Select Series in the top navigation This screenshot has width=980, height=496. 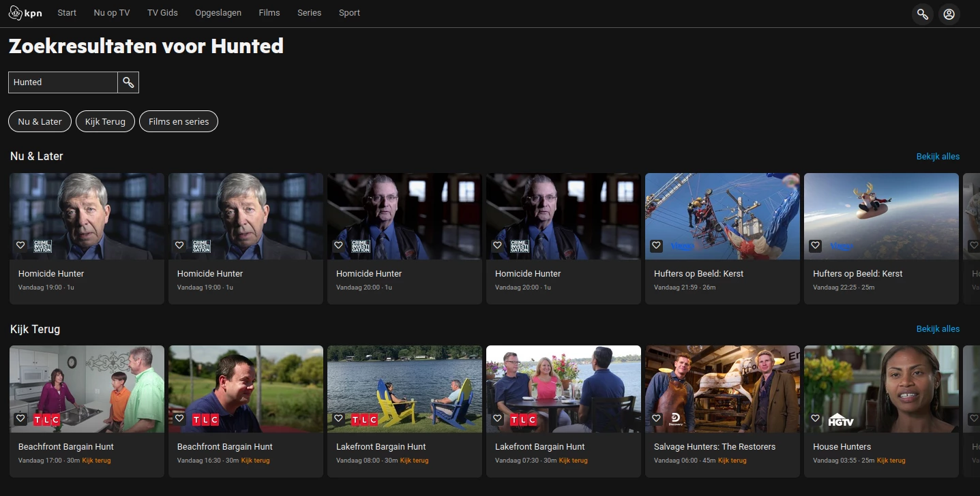coord(309,13)
